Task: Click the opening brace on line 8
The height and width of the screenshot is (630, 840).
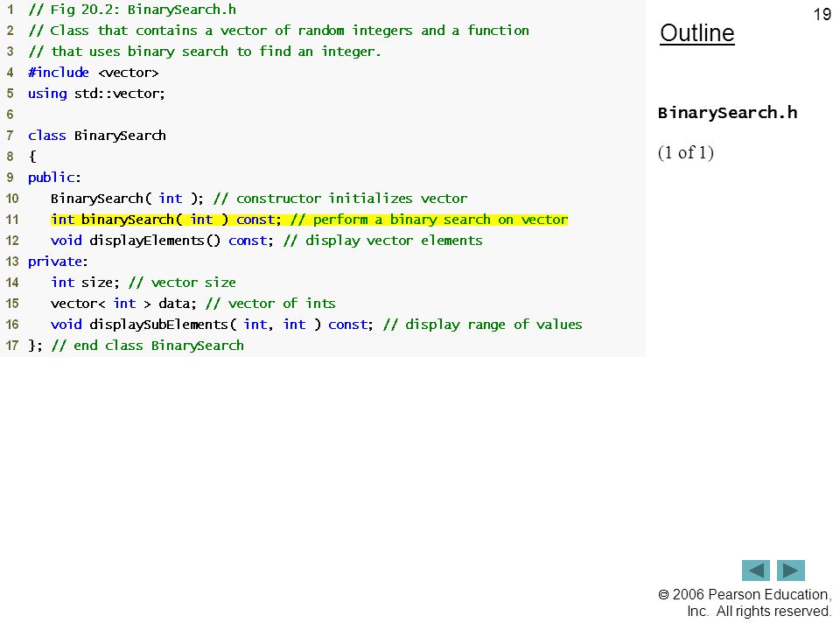Action: pyautogui.click(x=32, y=157)
